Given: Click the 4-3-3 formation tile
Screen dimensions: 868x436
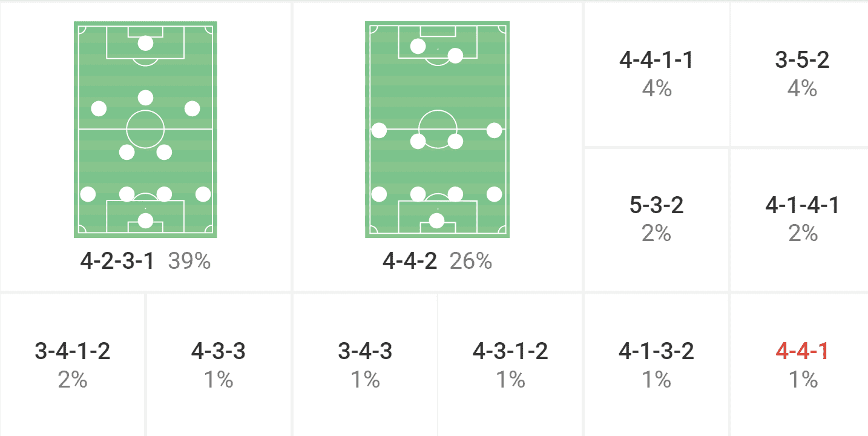Looking at the screenshot, I should pos(219,365).
